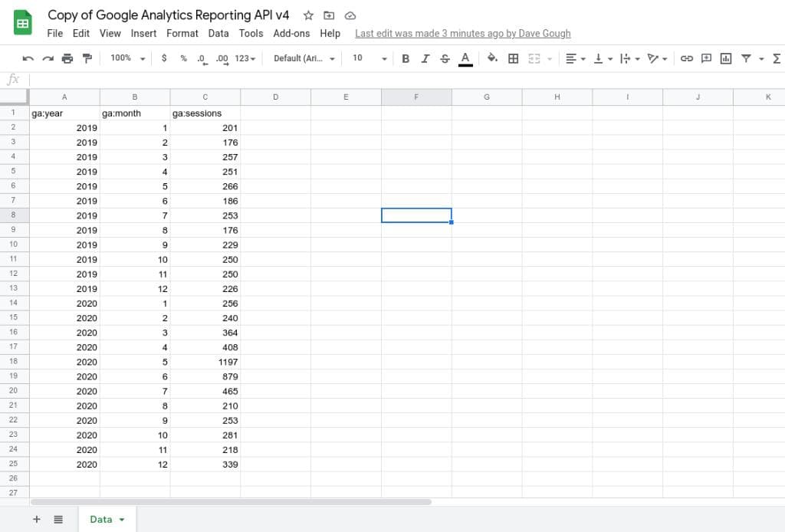Open the Functions menu
This screenshot has width=785, height=532.
pos(776,58)
